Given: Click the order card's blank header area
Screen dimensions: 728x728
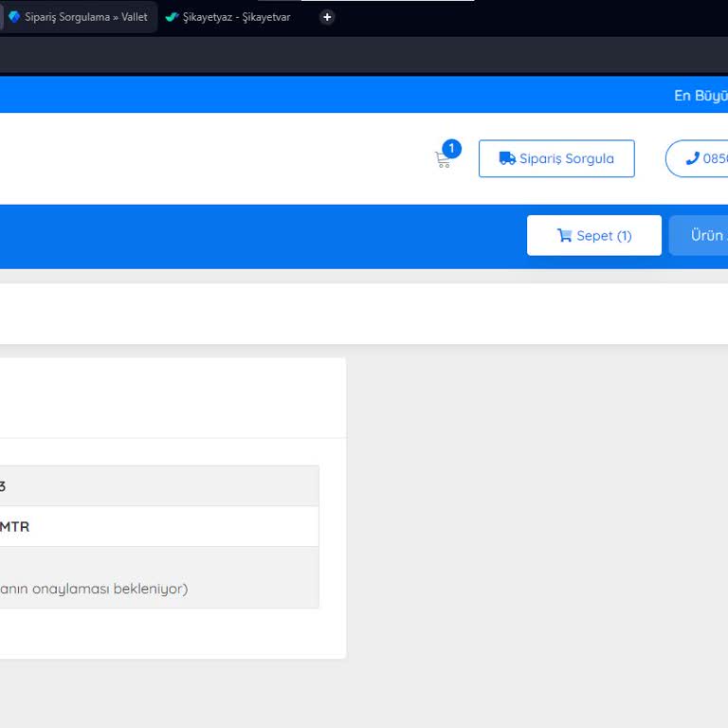Looking at the screenshot, I should pyautogui.click(x=171, y=398).
